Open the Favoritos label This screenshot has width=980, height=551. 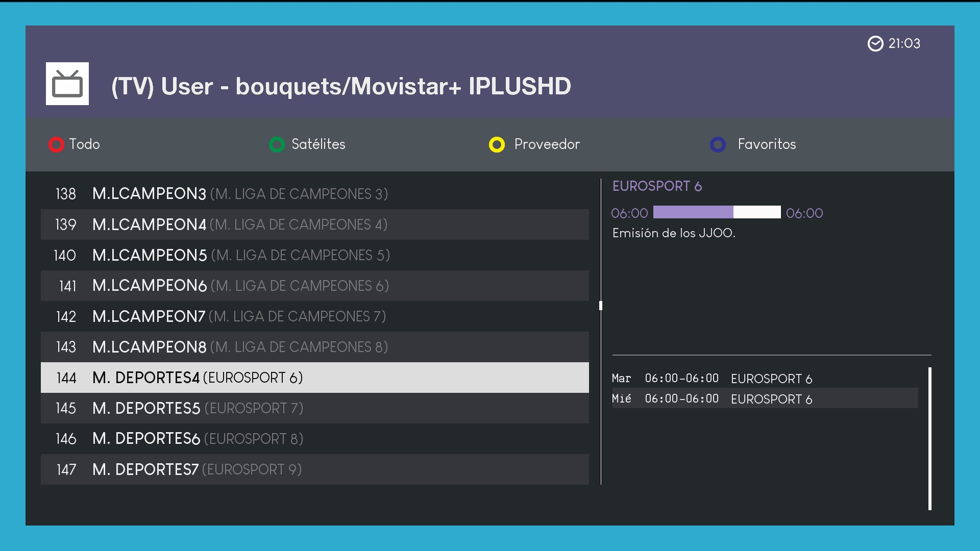click(766, 144)
